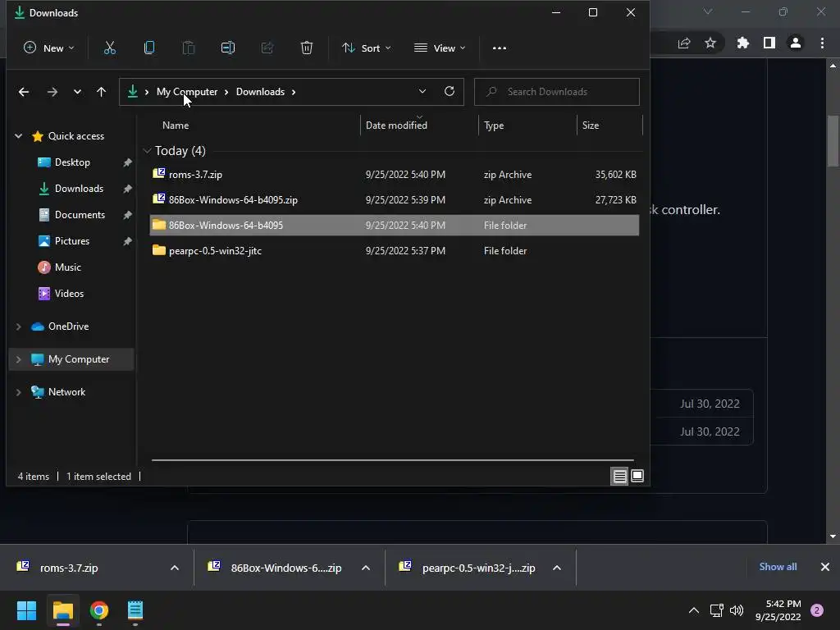Select the 86Box-Windows-64-b4095 folder row
The width and height of the screenshot is (840, 630).
(x=395, y=225)
